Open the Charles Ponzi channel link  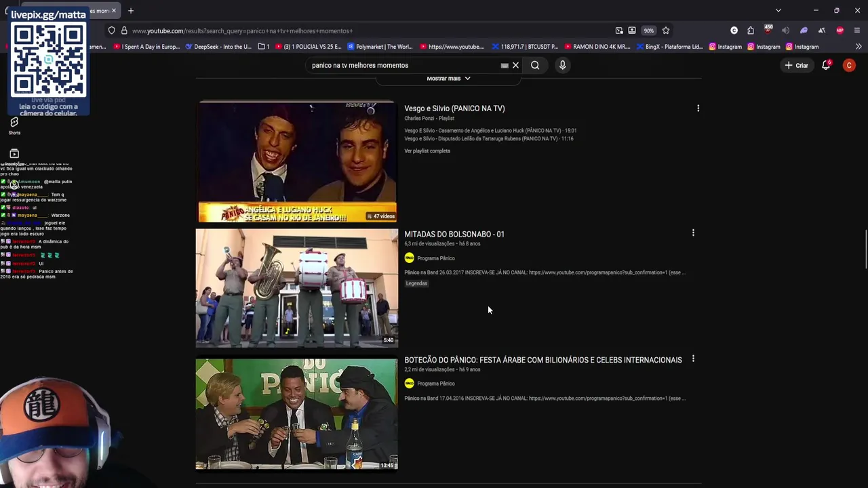419,119
